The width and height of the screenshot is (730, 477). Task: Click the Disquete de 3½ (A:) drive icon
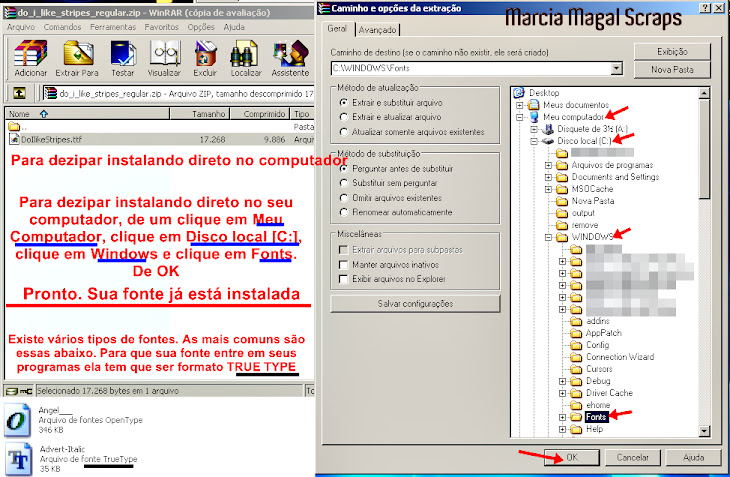click(548, 129)
